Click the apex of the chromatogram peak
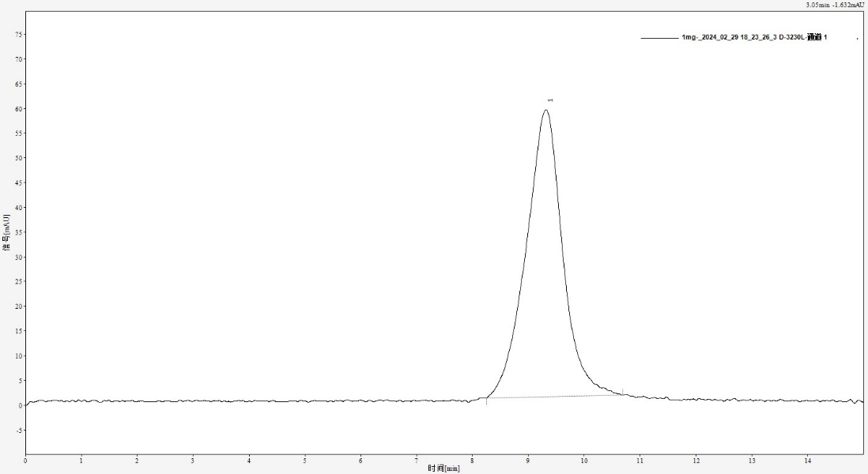Screen dimensions: 868x474 tap(545, 110)
